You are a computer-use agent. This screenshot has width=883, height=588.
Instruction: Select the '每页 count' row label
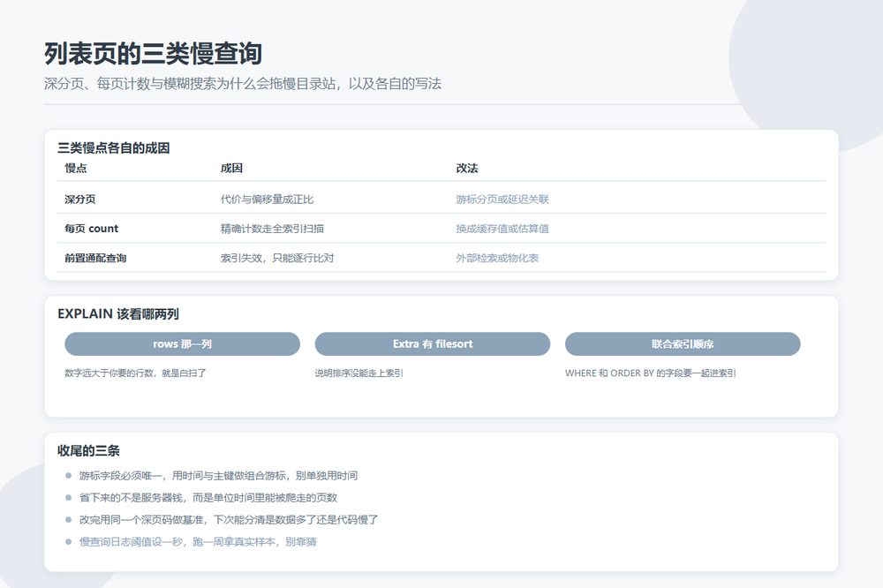point(91,229)
